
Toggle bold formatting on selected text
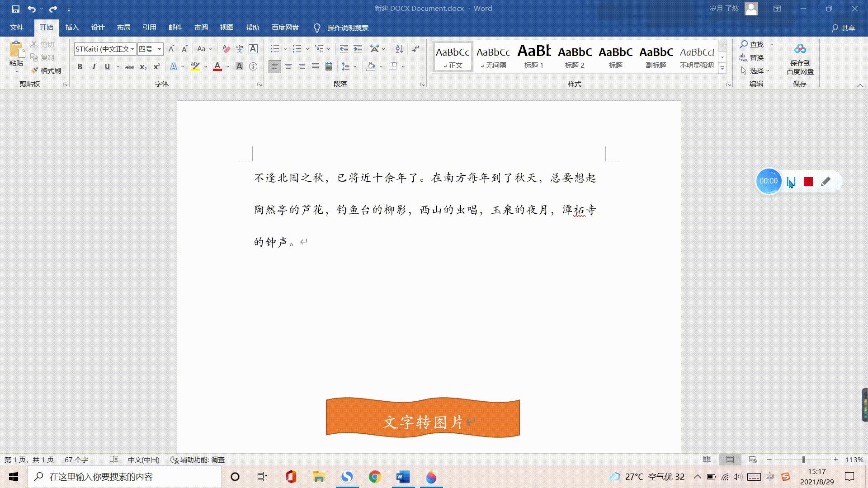pos(80,66)
